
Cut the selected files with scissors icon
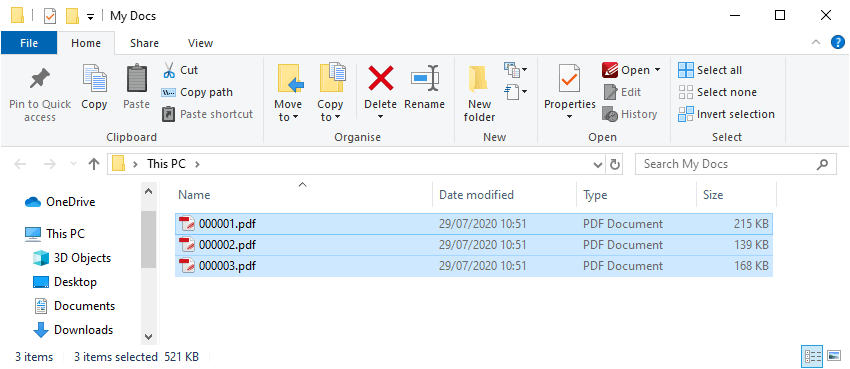click(x=169, y=70)
